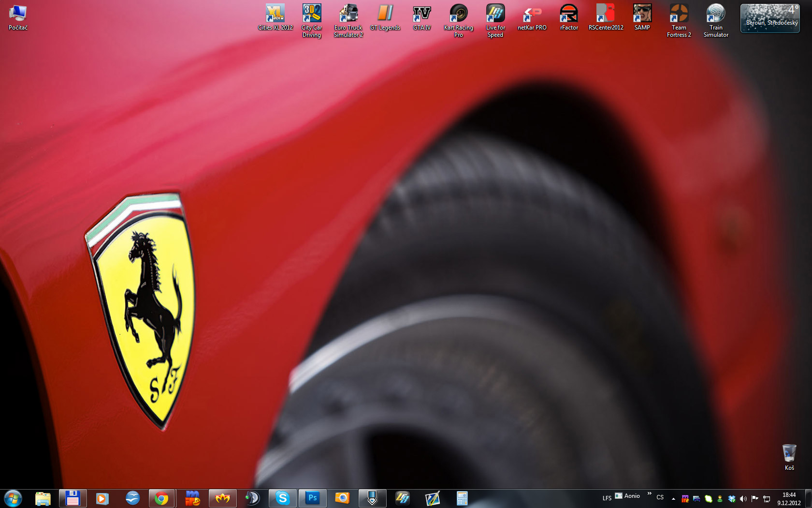Screen dimensions: 812x508
Task: Launch the SAMP shortcut
Action: [x=642, y=17]
